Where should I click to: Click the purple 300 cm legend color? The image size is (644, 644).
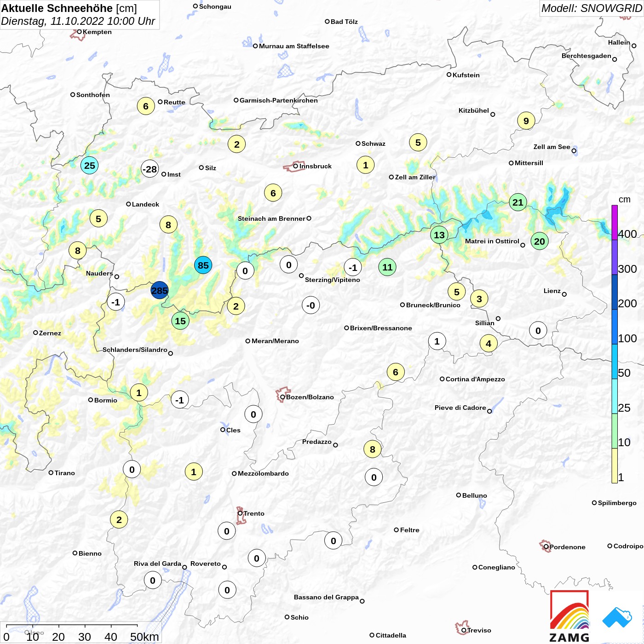pos(615,257)
